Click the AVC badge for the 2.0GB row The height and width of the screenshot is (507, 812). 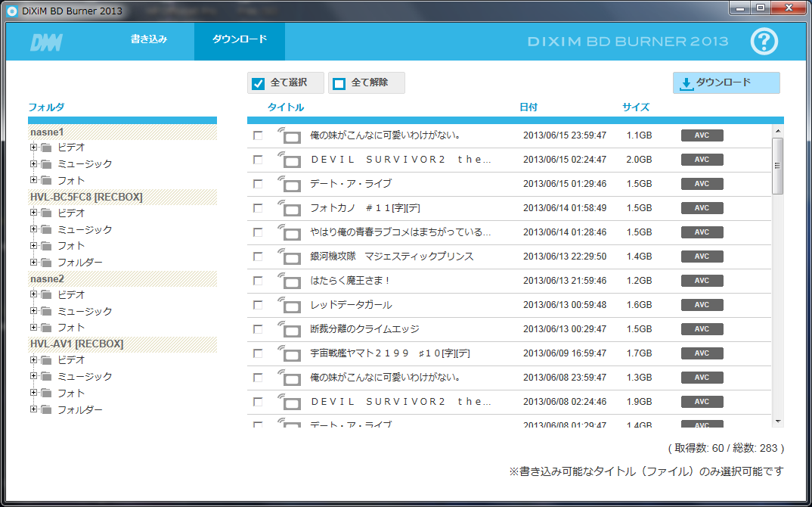click(x=702, y=160)
